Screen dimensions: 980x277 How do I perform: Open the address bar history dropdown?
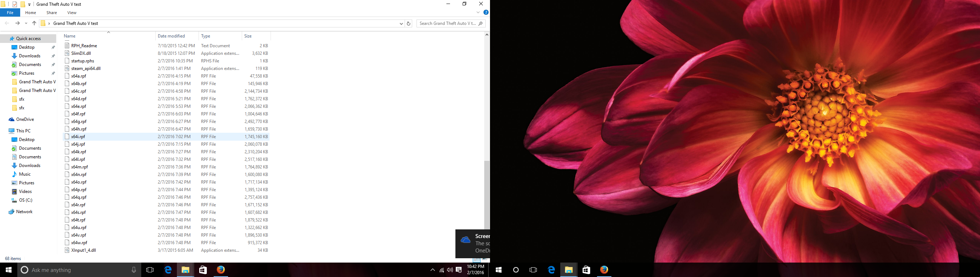(401, 23)
